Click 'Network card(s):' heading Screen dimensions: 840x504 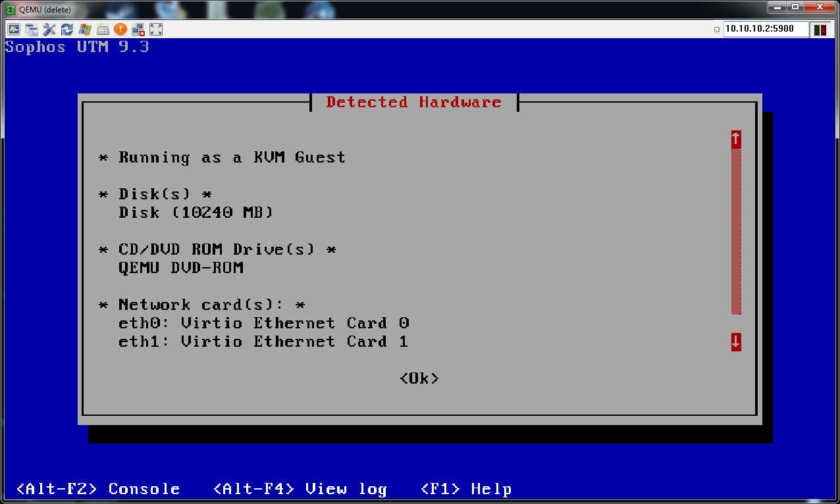click(x=201, y=305)
